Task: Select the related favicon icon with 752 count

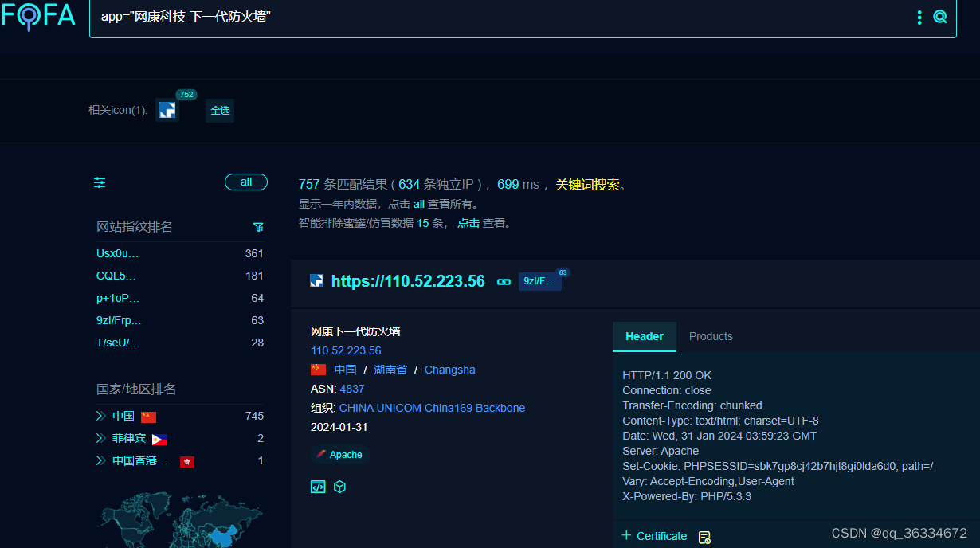Action: (x=167, y=110)
